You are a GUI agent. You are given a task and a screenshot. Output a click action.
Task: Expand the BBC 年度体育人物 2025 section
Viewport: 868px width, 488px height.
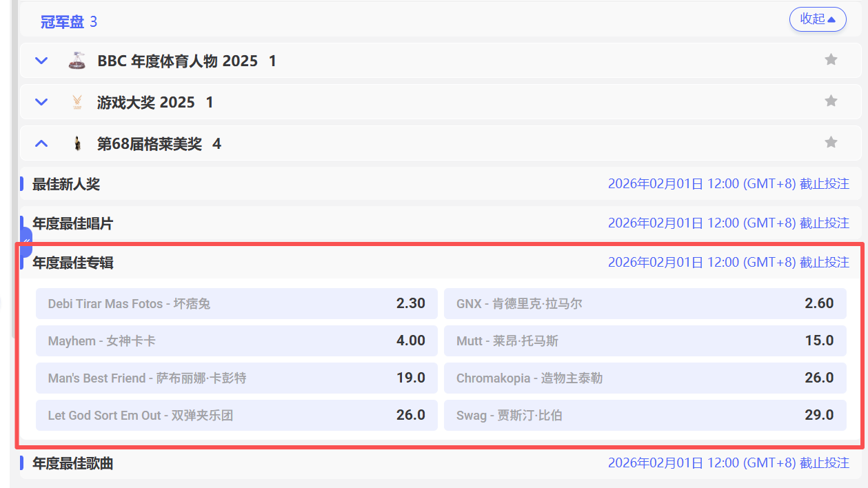click(41, 61)
